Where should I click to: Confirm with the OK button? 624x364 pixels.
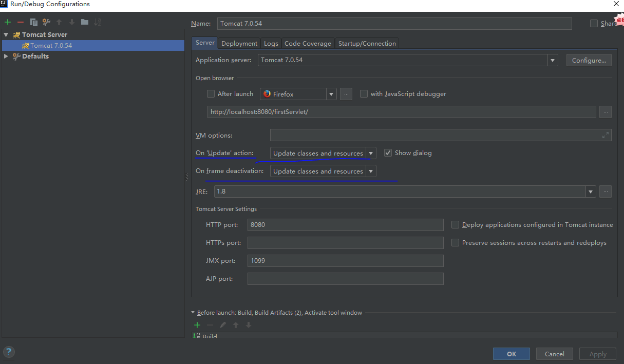(512, 354)
